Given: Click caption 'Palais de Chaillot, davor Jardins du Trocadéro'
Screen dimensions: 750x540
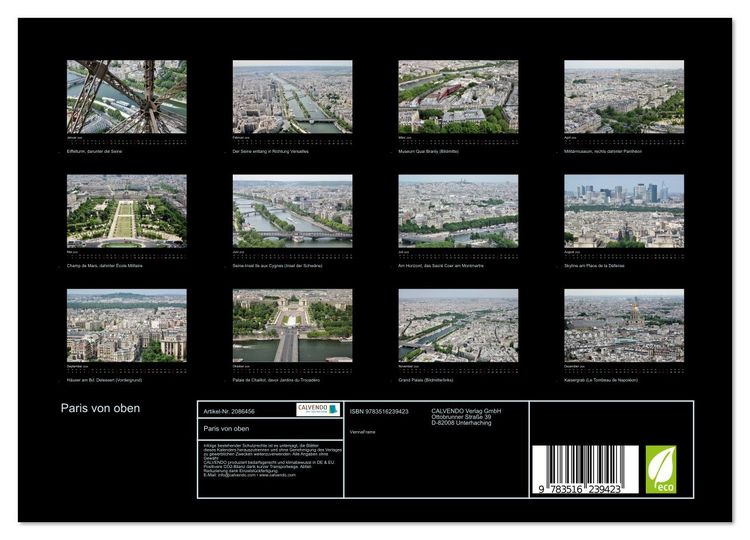Looking at the screenshot, I should click(276, 380).
